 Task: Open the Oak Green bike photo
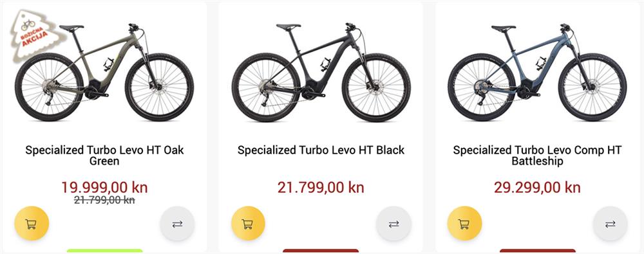104,72
